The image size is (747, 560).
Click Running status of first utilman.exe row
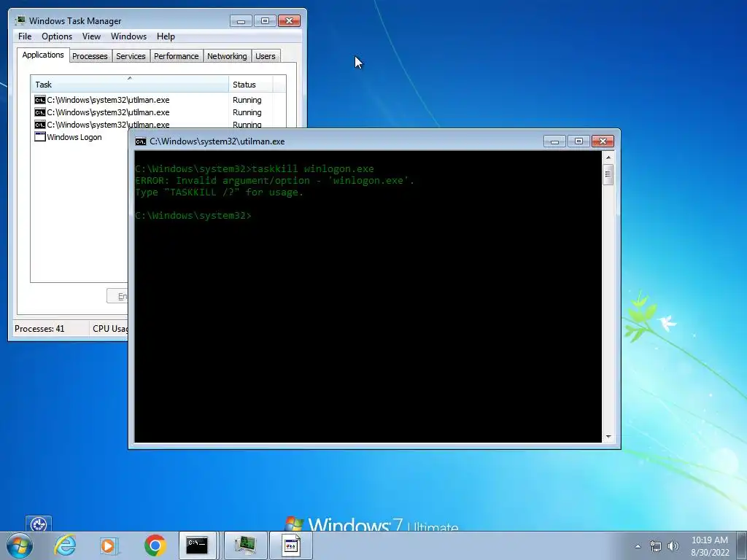pos(247,100)
